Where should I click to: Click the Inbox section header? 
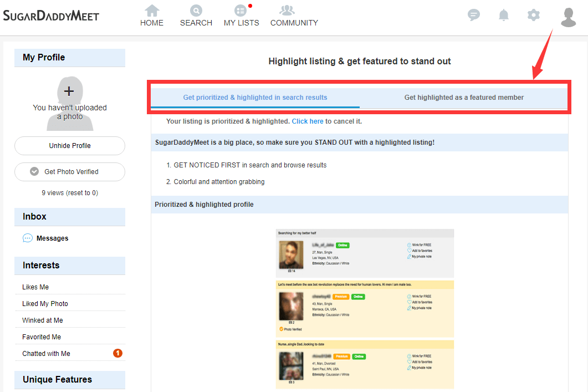tap(70, 217)
